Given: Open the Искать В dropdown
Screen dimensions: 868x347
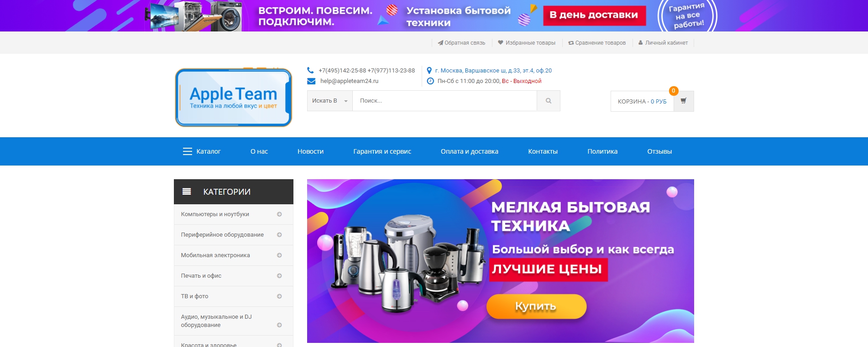Looking at the screenshot, I should (x=330, y=101).
